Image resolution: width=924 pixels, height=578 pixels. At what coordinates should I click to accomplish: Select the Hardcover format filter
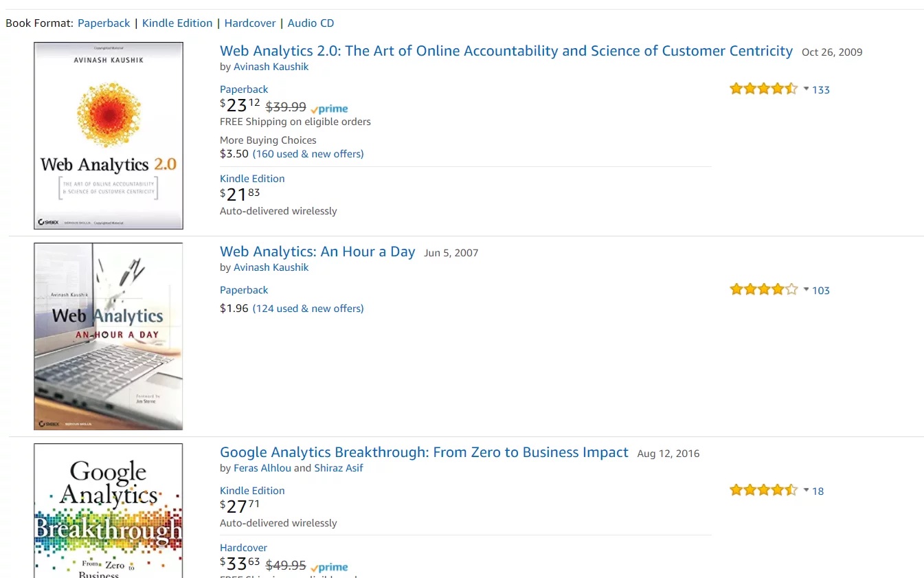point(250,23)
